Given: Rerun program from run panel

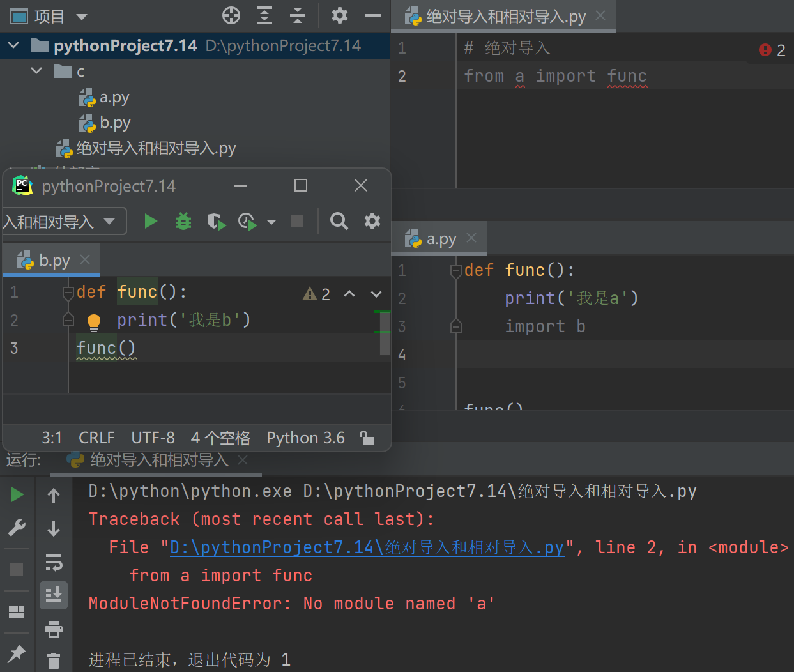Looking at the screenshot, I should pos(17,494).
